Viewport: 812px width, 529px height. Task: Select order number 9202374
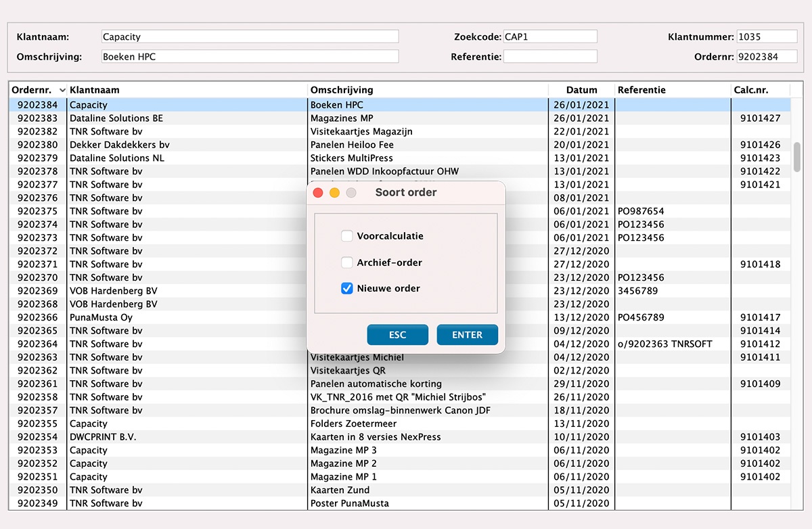pyautogui.click(x=38, y=225)
